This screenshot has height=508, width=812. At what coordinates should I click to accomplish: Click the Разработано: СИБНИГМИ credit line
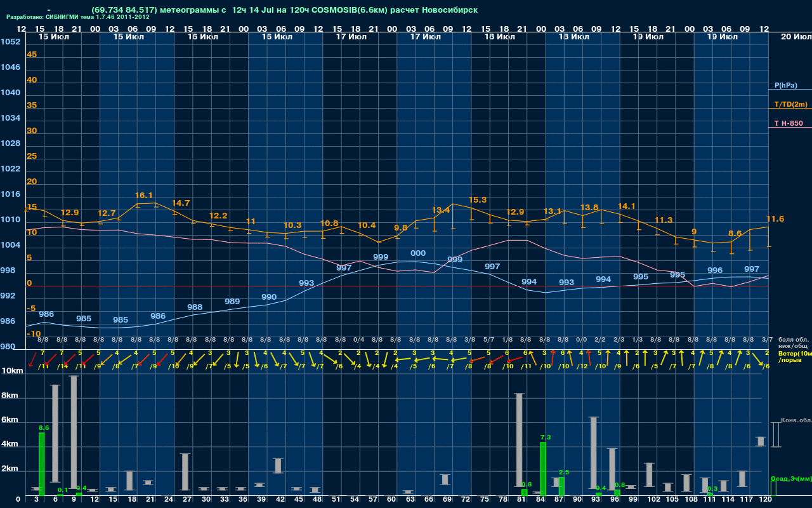[x=78, y=17]
